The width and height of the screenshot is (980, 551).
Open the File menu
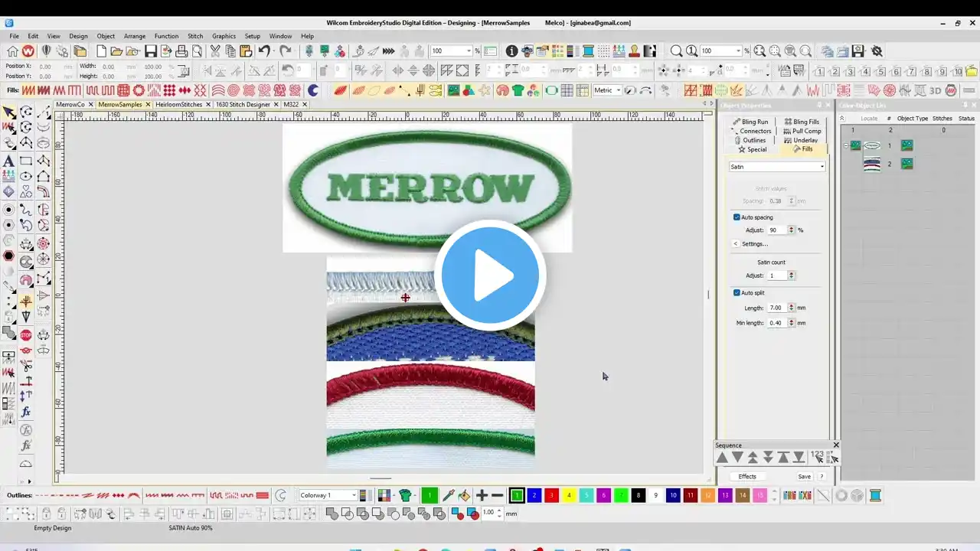coord(15,36)
